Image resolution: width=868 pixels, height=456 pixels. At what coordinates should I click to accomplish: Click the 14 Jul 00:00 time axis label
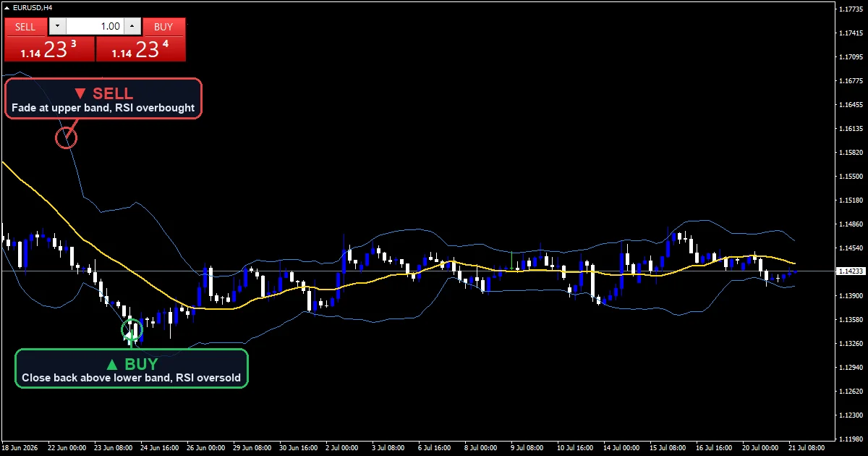(x=623, y=448)
